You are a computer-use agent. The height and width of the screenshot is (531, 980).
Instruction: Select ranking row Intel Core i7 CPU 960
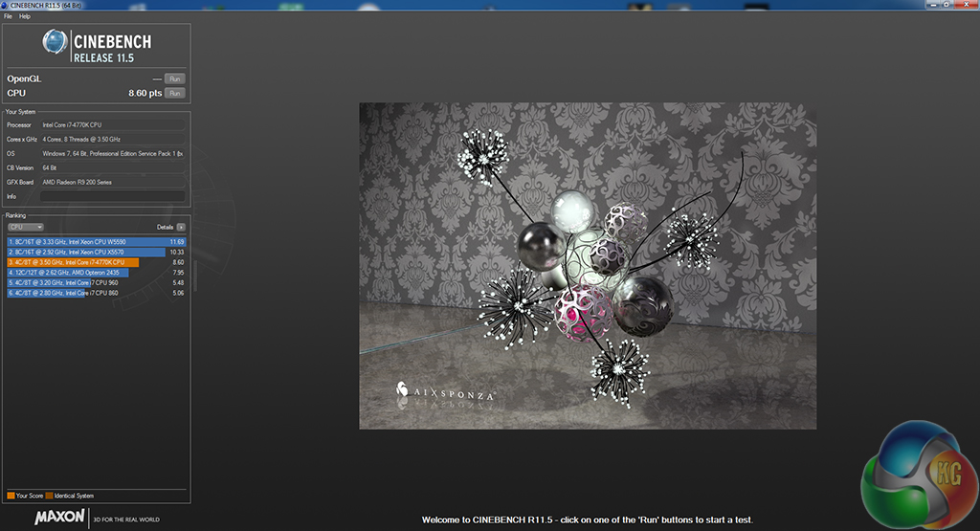[x=97, y=282]
